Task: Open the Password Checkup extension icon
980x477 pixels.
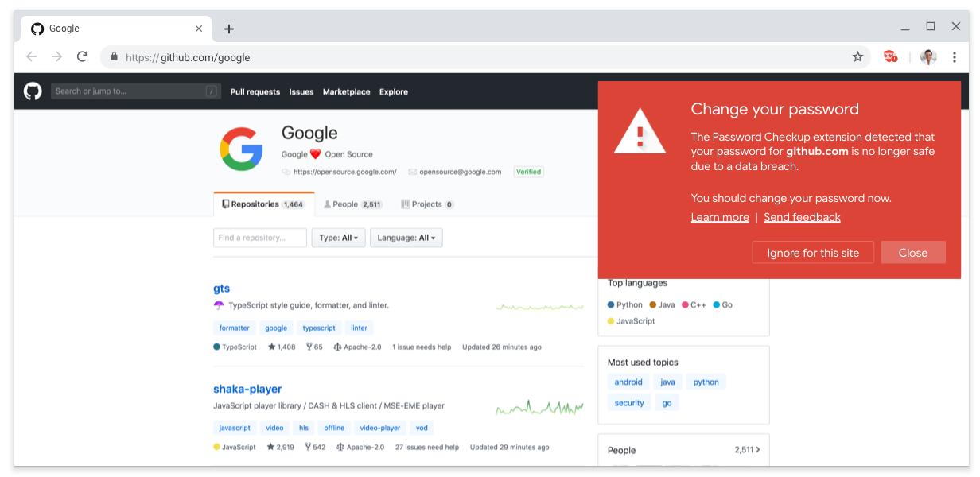Action: pos(890,57)
